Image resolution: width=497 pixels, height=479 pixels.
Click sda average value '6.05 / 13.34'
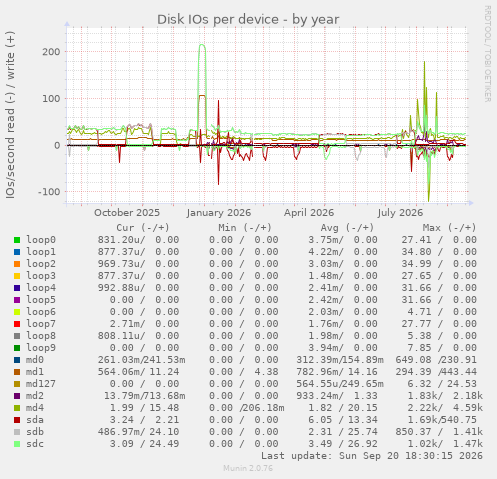coord(343,420)
